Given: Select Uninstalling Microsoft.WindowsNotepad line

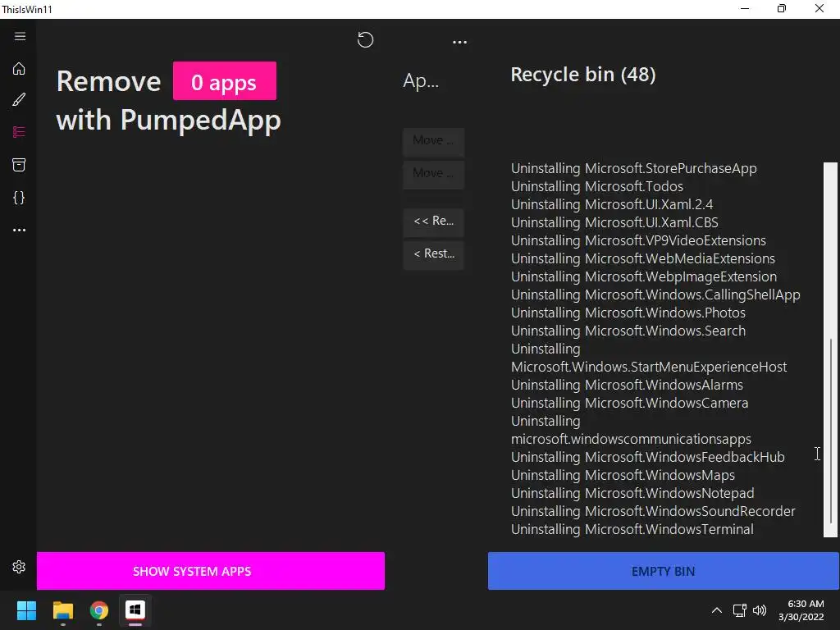Looking at the screenshot, I should tap(632, 493).
